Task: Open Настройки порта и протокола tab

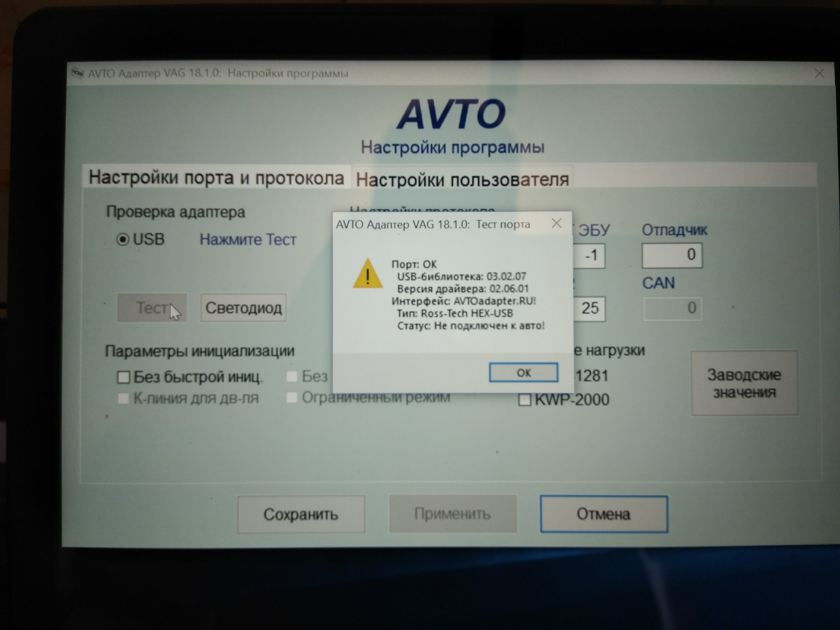Action: point(217,177)
